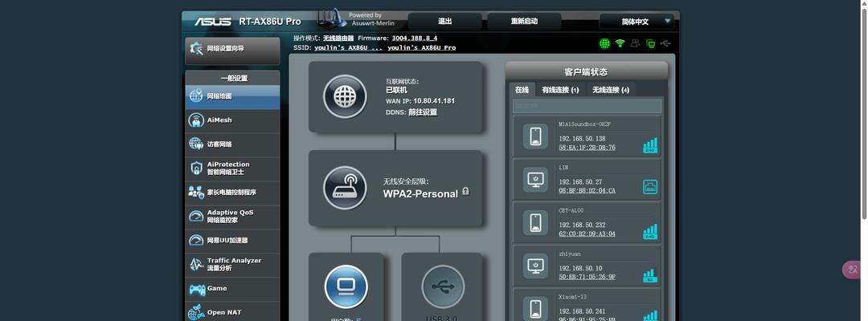This screenshot has height=321, width=868.
Task: Click the green internet status globe icon
Action: (x=604, y=43)
